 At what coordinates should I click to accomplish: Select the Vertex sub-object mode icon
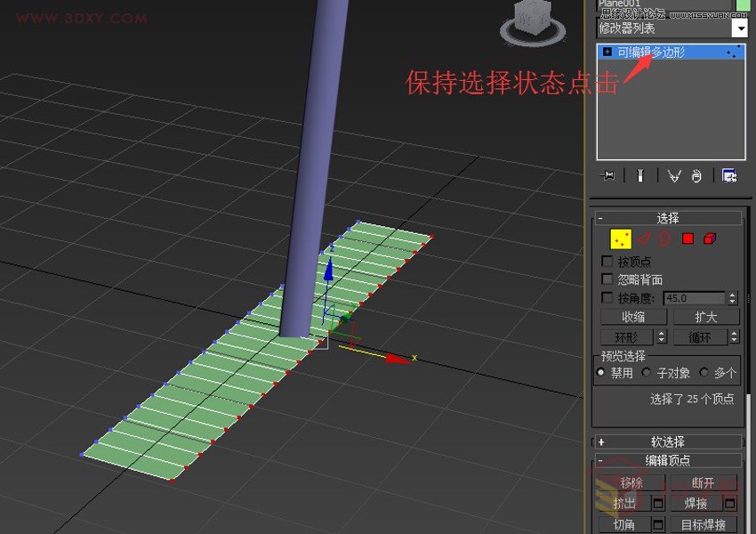(x=621, y=239)
